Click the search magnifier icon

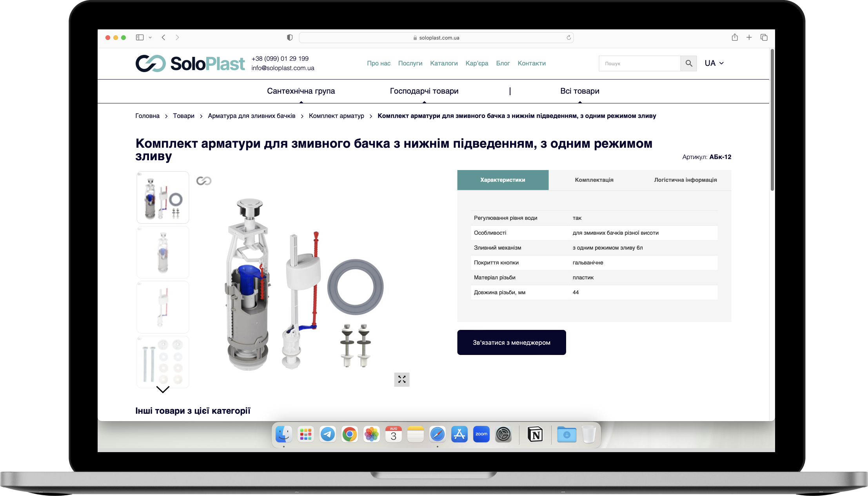tap(688, 63)
